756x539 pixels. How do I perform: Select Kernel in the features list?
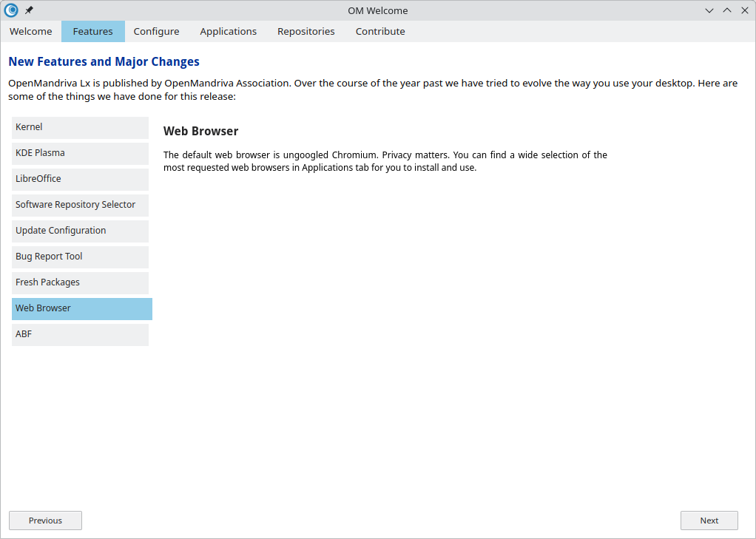[80, 127]
